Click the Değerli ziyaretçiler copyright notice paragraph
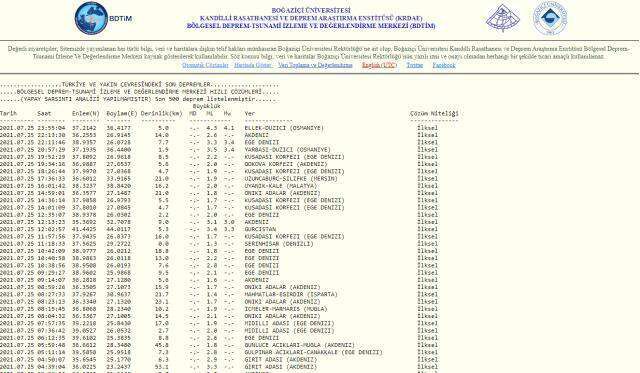Screen dimensions: 640x373 (319, 53)
